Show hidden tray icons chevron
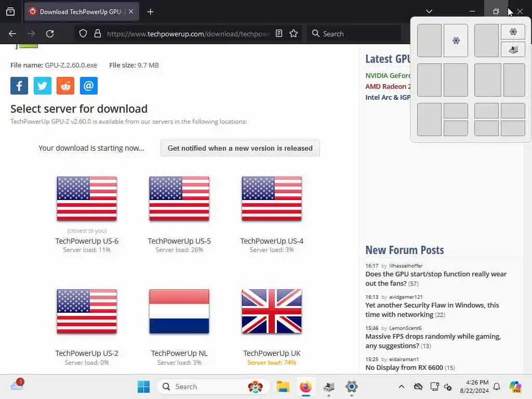This screenshot has width=532, height=399. click(x=402, y=387)
